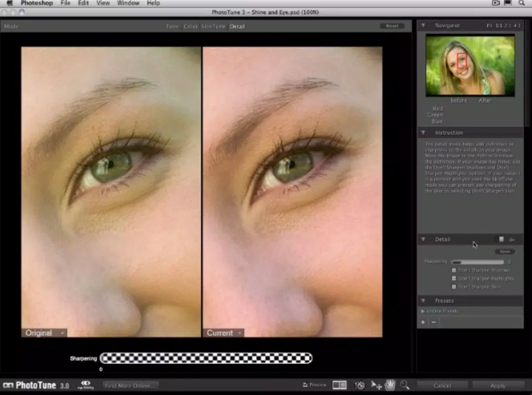
Task: Enable Don't Sharpen Highlights
Action: [x=454, y=278]
